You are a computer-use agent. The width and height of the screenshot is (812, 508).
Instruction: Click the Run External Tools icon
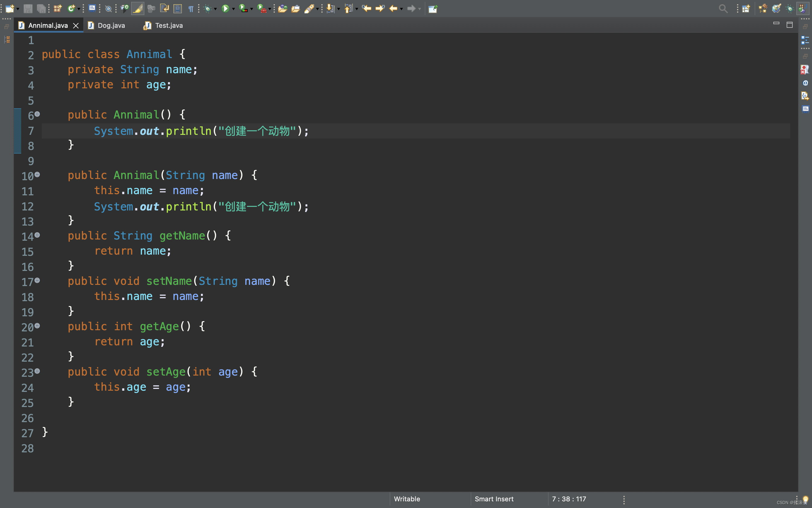[262, 8]
